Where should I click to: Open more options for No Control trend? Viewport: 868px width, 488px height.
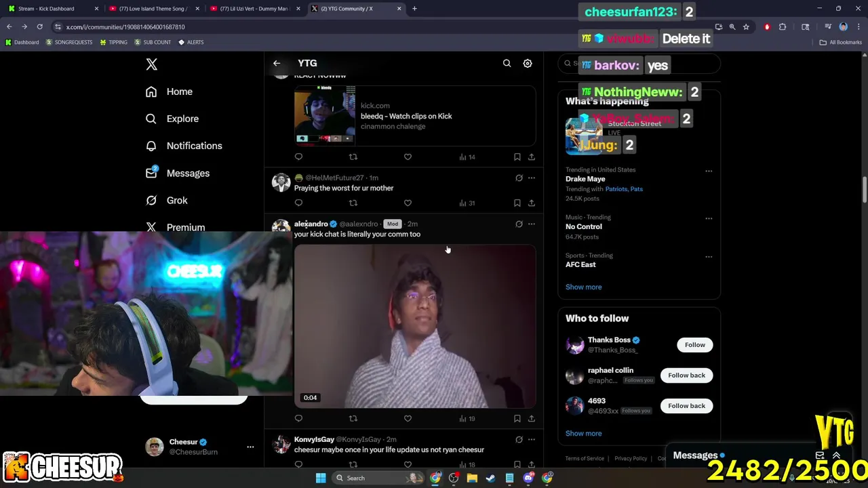709,218
